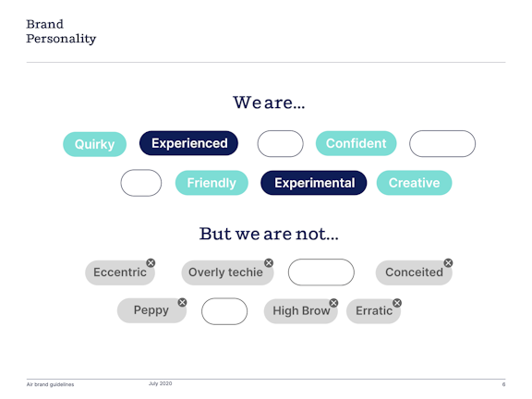The width and height of the screenshot is (532, 399).
Task: Click the Brand Personality heading
Action: point(61,31)
